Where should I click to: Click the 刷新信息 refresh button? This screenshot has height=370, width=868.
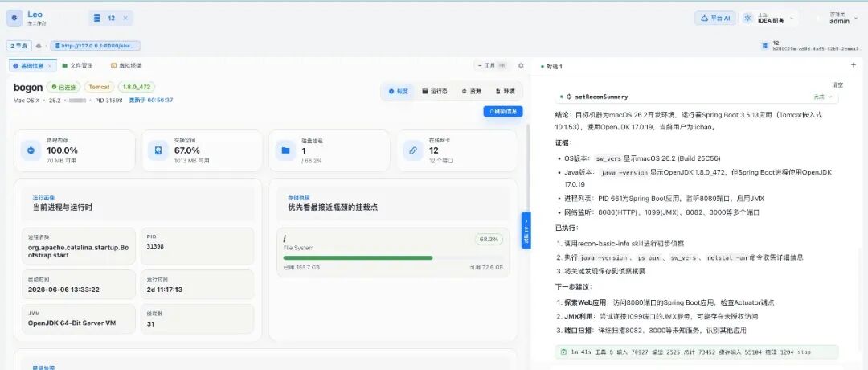(x=502, y=111)
